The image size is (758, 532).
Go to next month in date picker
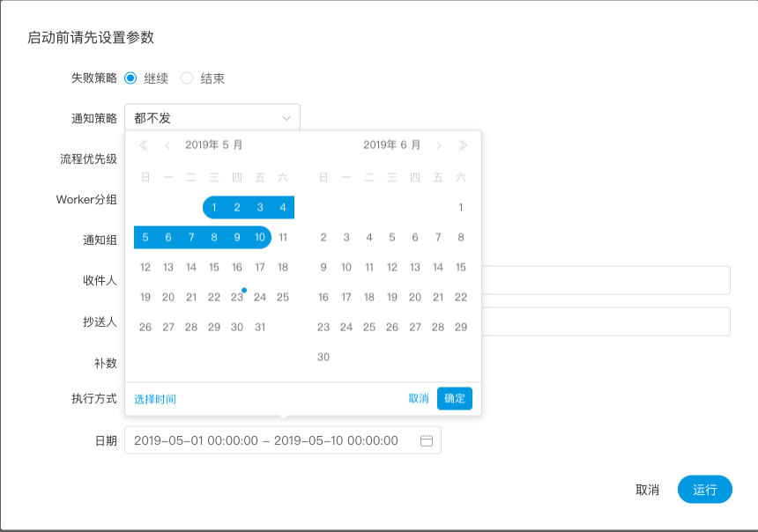439,145
